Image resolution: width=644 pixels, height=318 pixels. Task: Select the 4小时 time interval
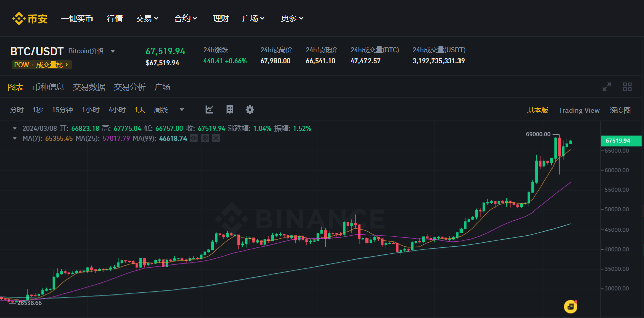[x=117, y=110]
